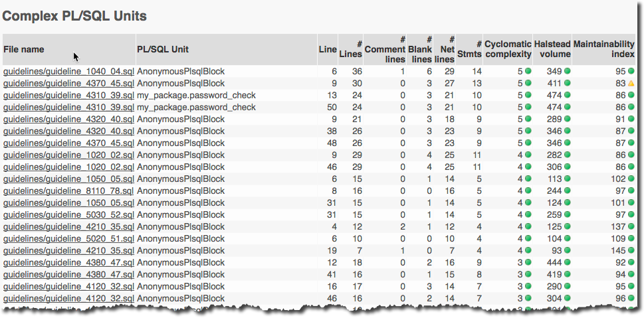Click the Stmts column header

470,50
